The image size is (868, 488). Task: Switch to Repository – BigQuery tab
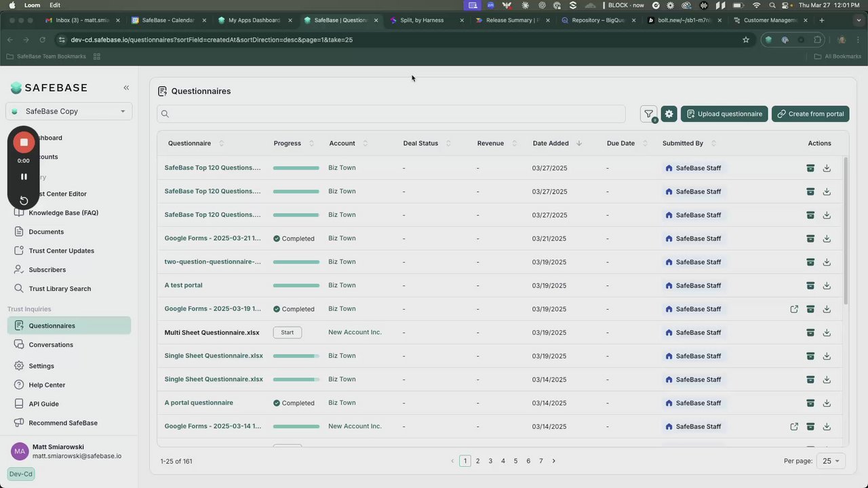[x=598, y=20]
